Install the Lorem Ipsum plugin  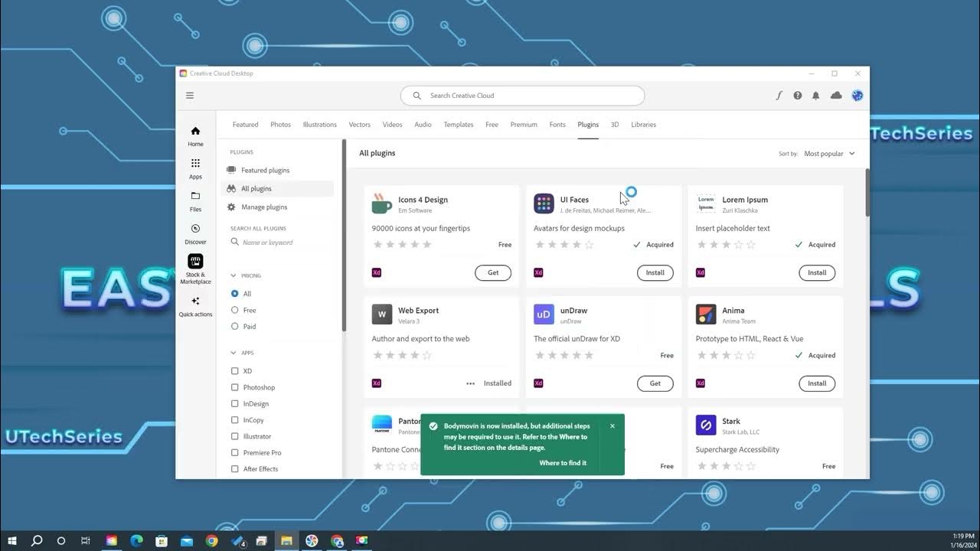pyautogui.click(x=817, y=272)
